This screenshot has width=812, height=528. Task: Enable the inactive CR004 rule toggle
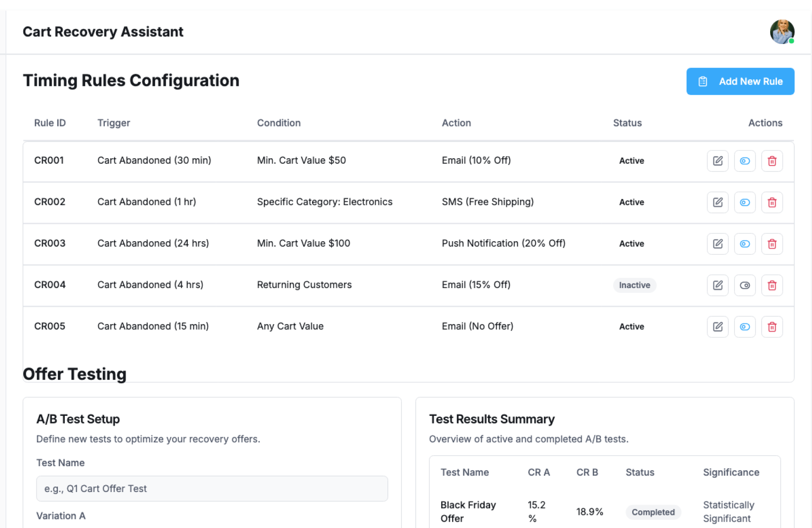[x=744, y=285]
